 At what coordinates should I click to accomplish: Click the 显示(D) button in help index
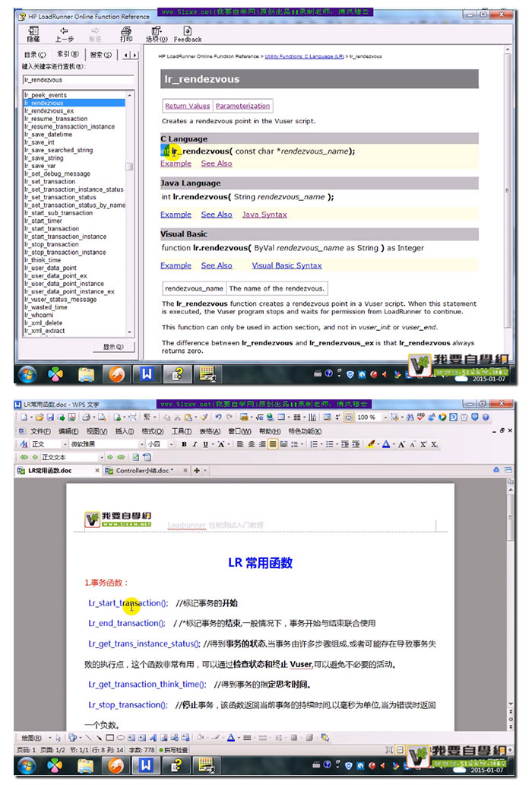(x=113, y=347)
